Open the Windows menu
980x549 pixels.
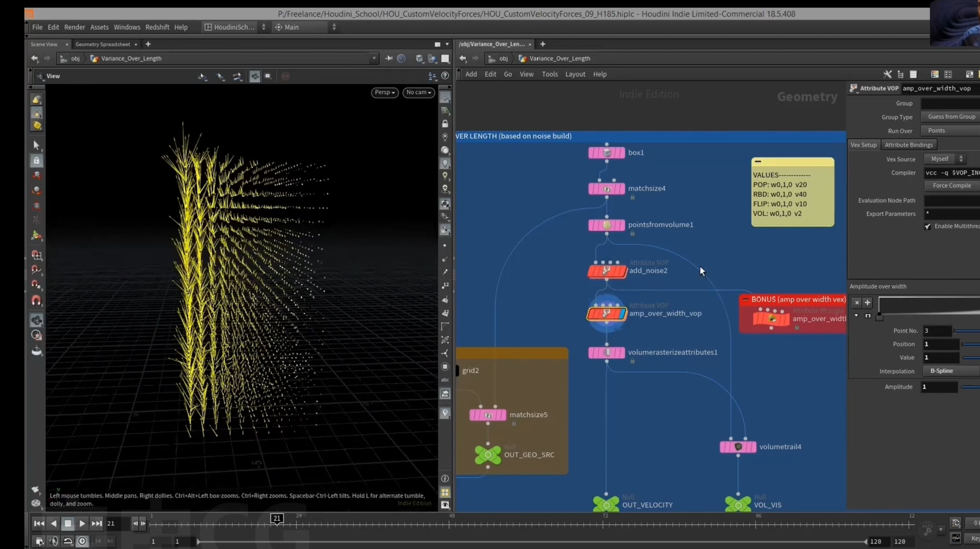[127, 27]
